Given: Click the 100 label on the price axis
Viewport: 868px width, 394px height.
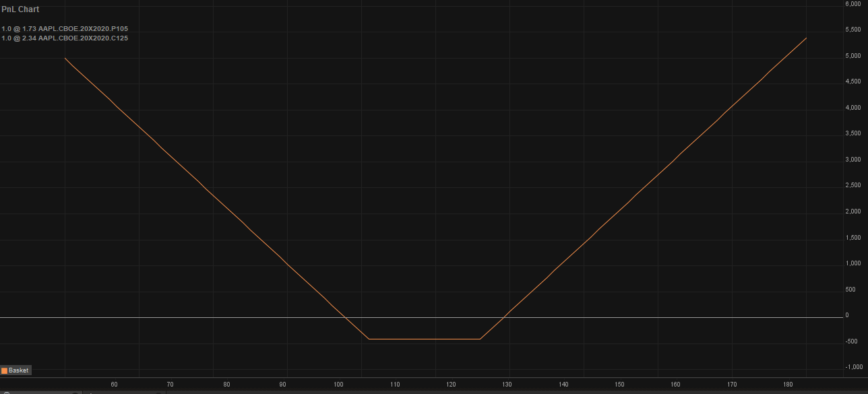Looking at the screenshot, I should tap(338, 385).
